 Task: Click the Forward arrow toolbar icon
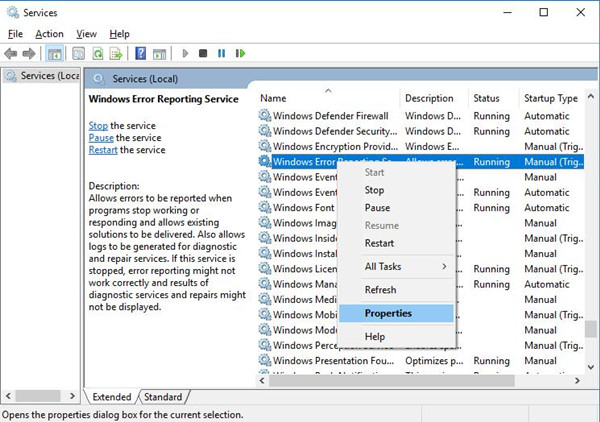29,54
